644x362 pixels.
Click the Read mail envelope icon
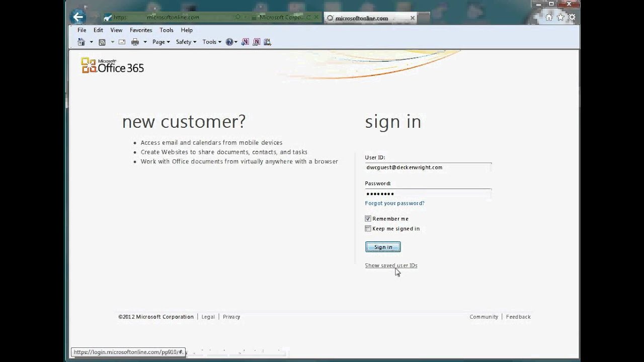pyautogui.click(x=122, y=42)
